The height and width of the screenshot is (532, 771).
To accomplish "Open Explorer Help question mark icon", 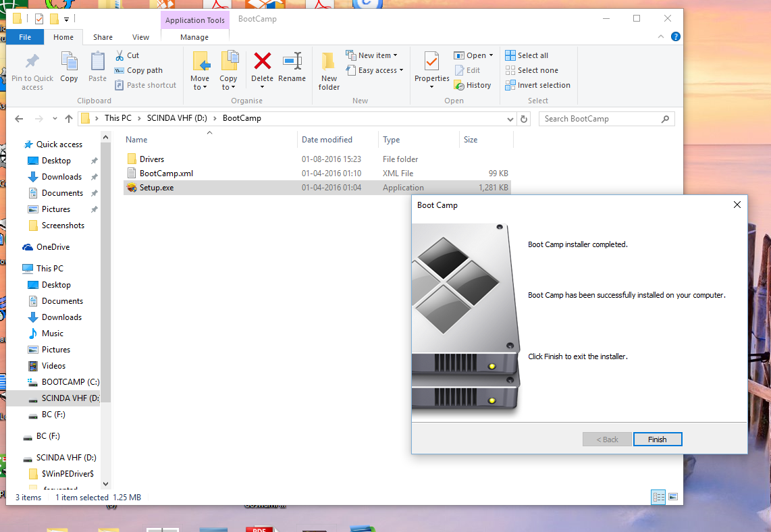I will (x=676, y=37).
